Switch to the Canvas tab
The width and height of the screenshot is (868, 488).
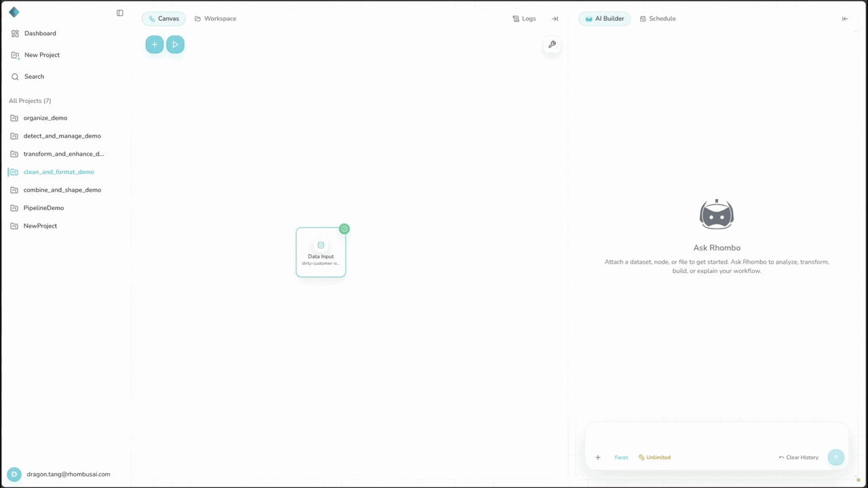click(163, 19)
